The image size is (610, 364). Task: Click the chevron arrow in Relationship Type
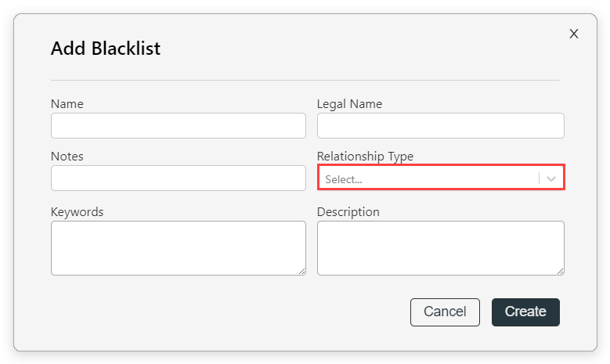point(550,179)
